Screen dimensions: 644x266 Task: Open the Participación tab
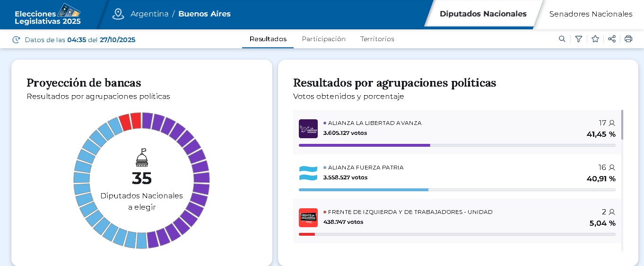323,39
